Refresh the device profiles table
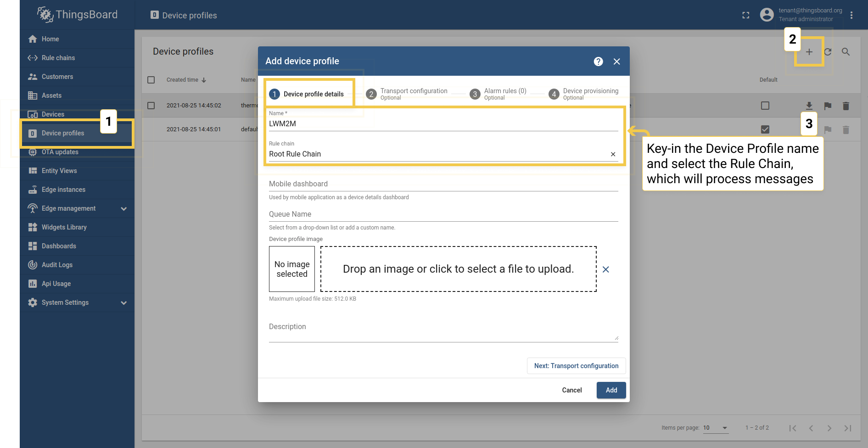Image resolution: width=868 pixels, height=448 pixels. coord(828,52)
